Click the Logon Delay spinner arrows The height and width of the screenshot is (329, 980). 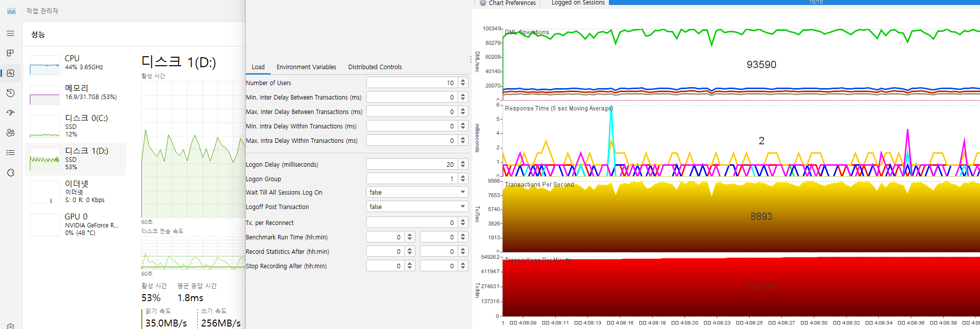tap(463, 164)
